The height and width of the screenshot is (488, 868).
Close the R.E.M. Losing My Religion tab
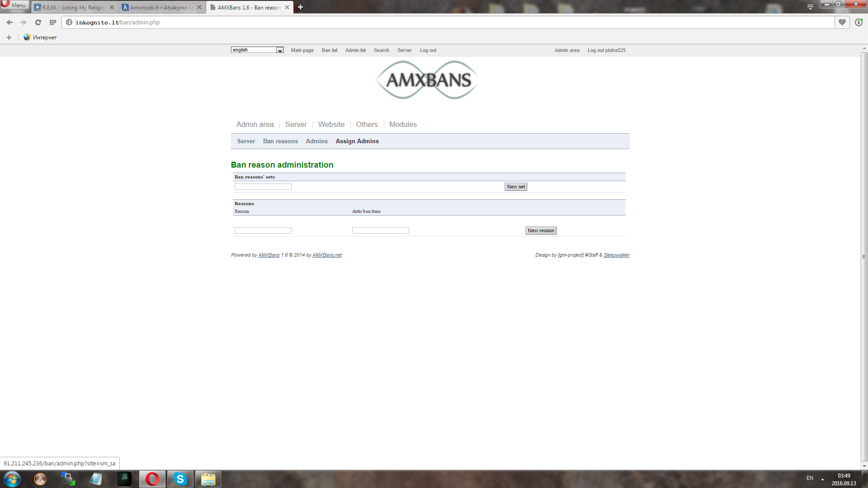(112, 7)
